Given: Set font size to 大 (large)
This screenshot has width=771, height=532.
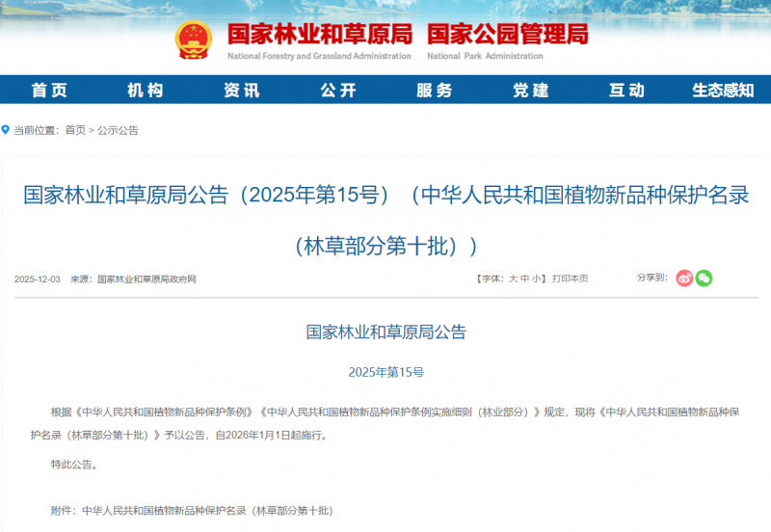Looking at the screenshot, I should [513, 279].
